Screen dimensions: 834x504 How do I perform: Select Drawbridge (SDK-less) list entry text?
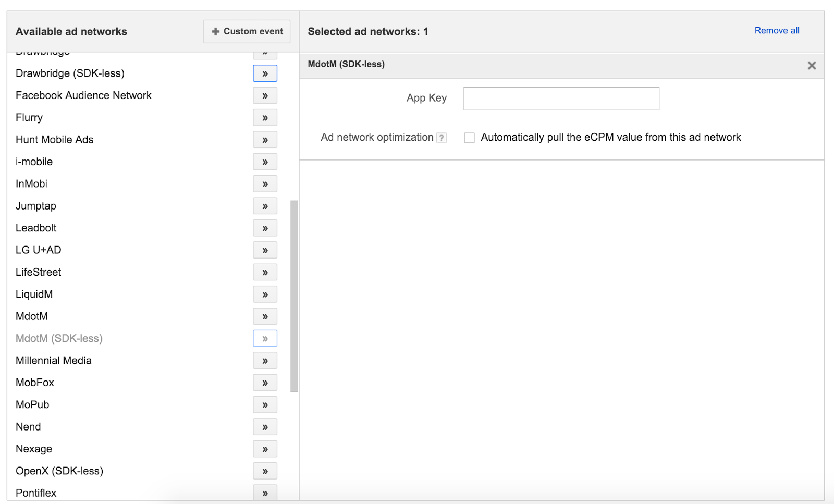click(x=70, y=73)
